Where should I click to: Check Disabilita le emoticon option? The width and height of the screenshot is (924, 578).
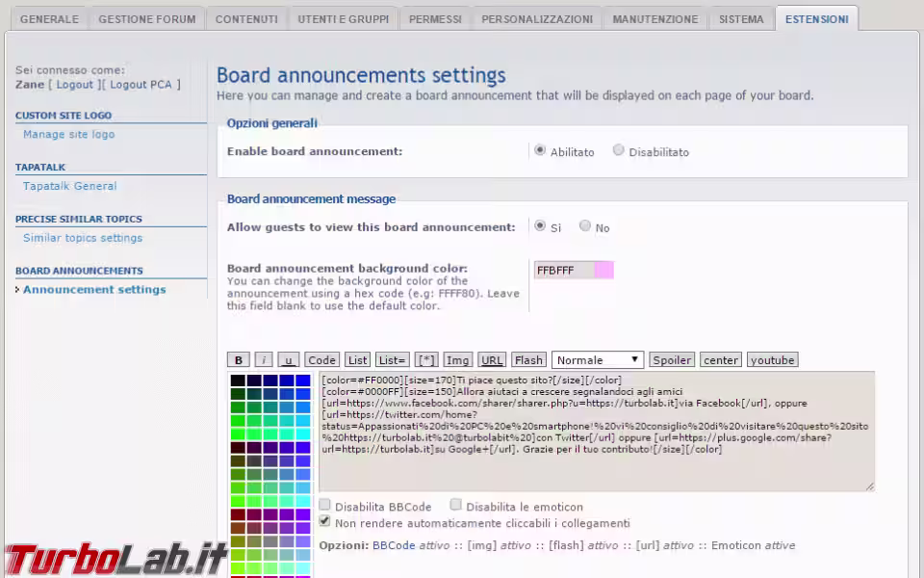(455, 504)
